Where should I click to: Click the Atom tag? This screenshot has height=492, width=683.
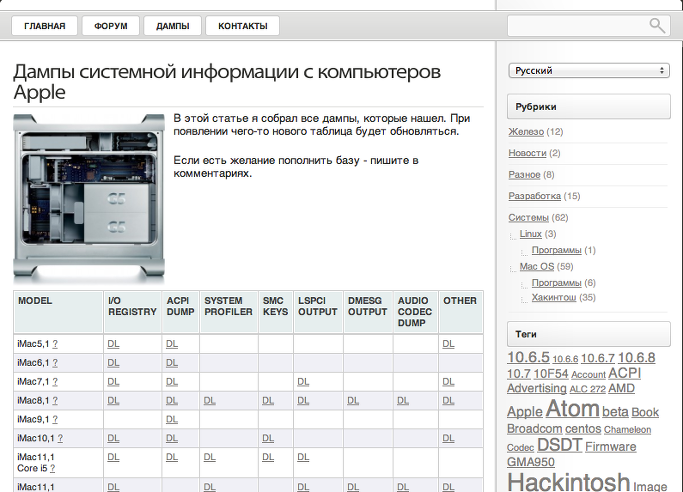[x=572, y=409]
